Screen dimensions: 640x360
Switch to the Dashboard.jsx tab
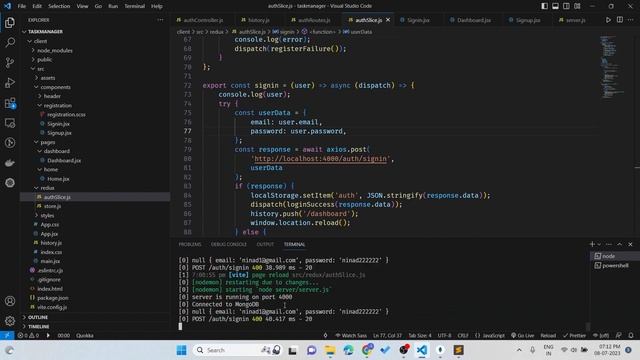(473, 20)
